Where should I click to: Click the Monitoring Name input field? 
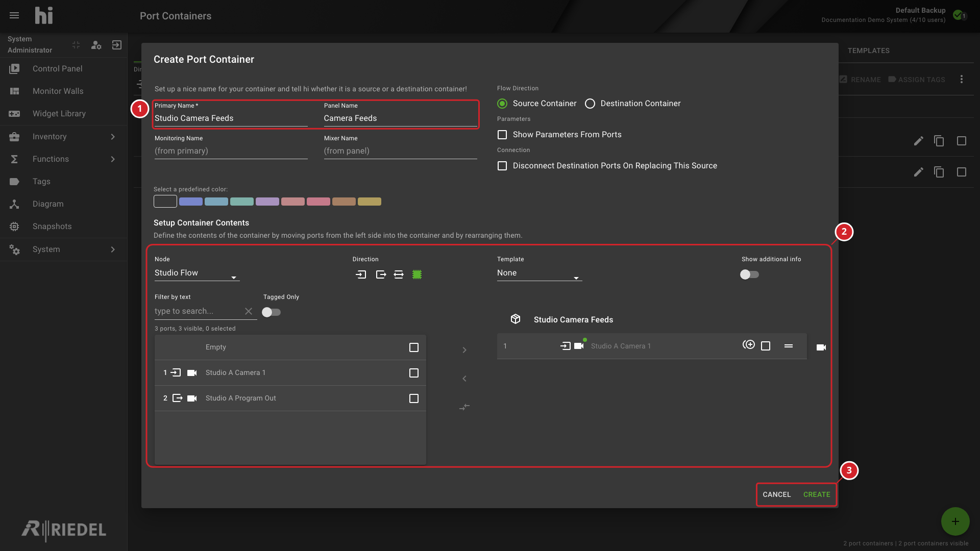pos(231,151)
